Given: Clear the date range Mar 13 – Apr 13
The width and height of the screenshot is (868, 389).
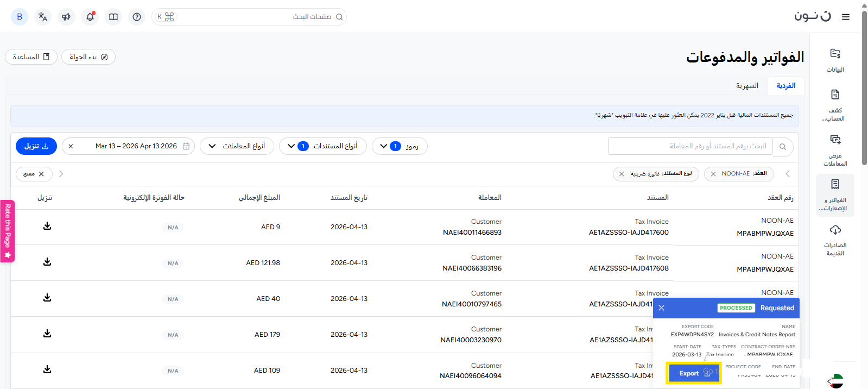Looking at the screenshot, I should point(71,146).
